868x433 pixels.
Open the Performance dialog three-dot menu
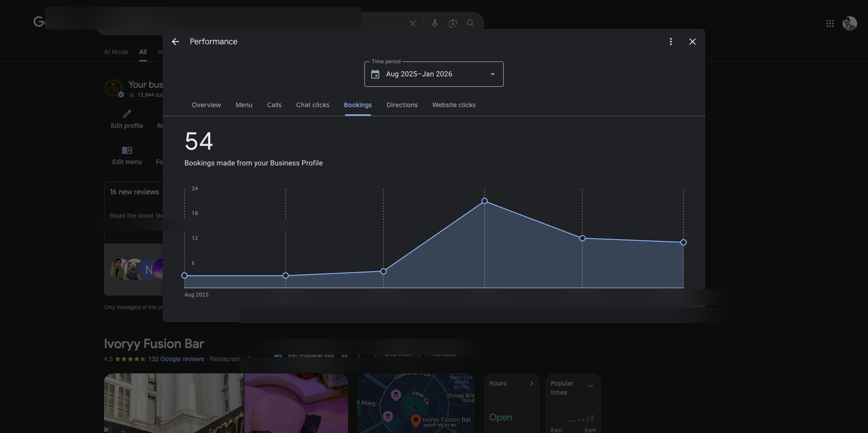tap(671, 42)
